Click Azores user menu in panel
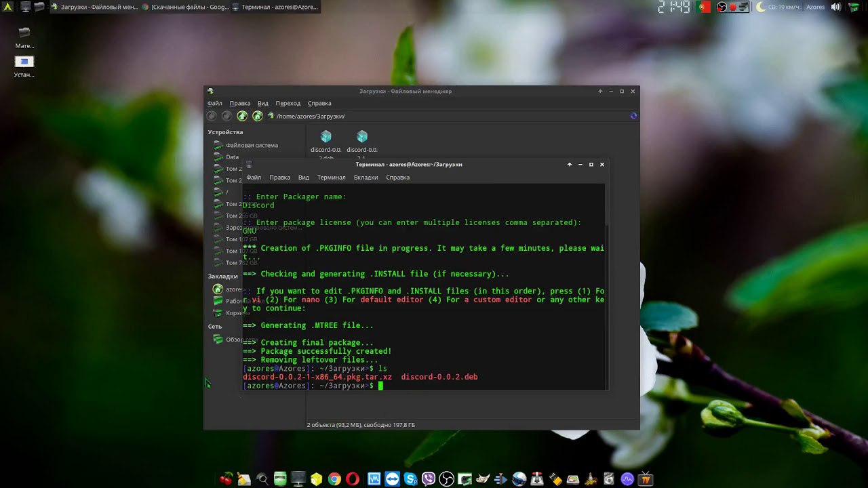The height and width of the screenshot is (488, 868). [815, 7]
